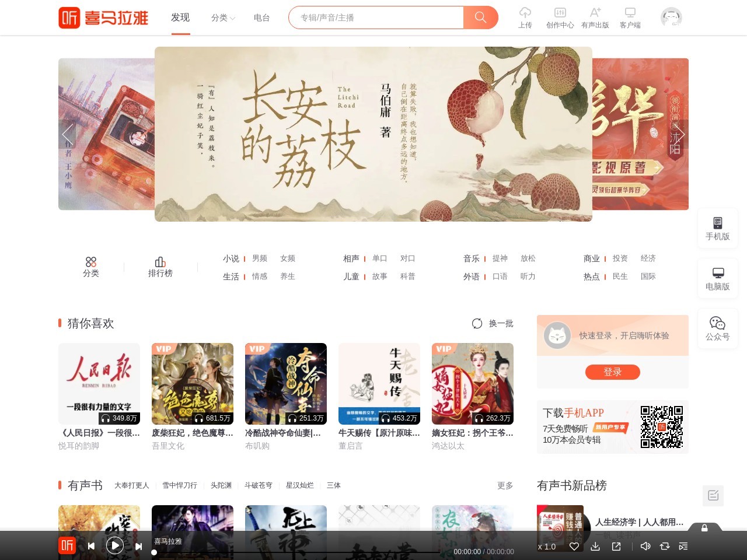Screen dimensions: 747x560
Task: Open 创作中心 creator center
Action: click(x=560, y=17)
